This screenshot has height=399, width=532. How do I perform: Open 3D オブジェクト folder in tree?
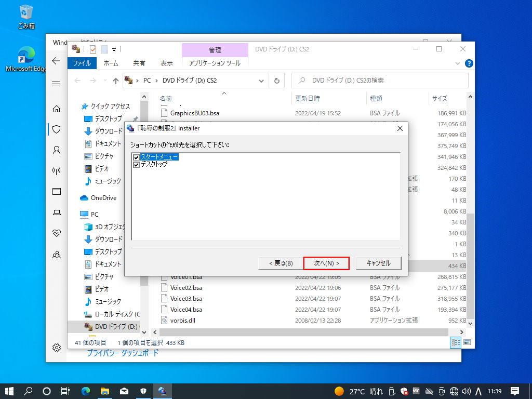109,227
